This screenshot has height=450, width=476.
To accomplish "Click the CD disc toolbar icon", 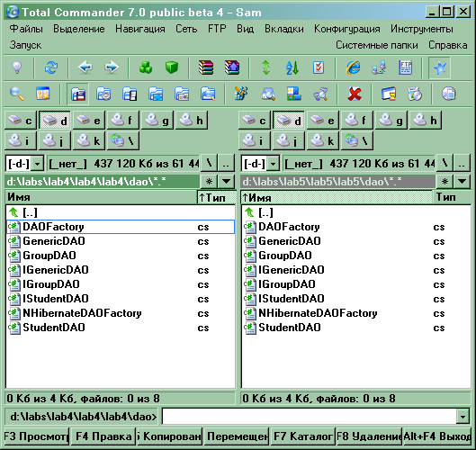I will click(415, 94).
